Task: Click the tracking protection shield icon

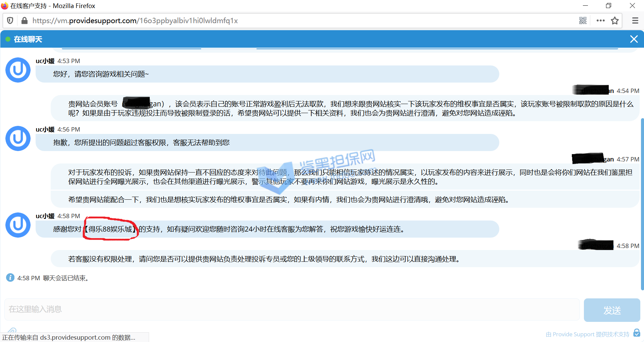Action: pyautogui.click(x=10, y=21)
